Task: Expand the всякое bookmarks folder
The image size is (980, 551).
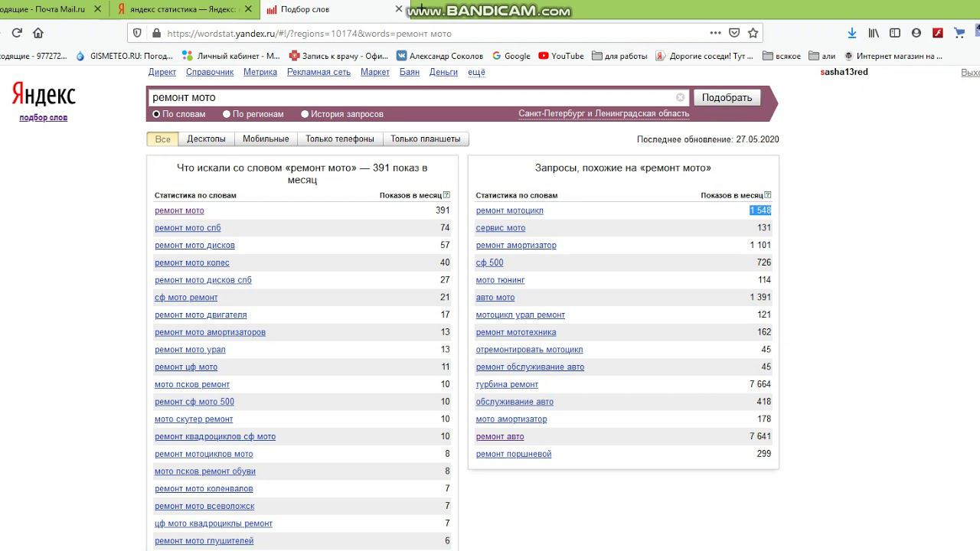Action: pos(782,56)
